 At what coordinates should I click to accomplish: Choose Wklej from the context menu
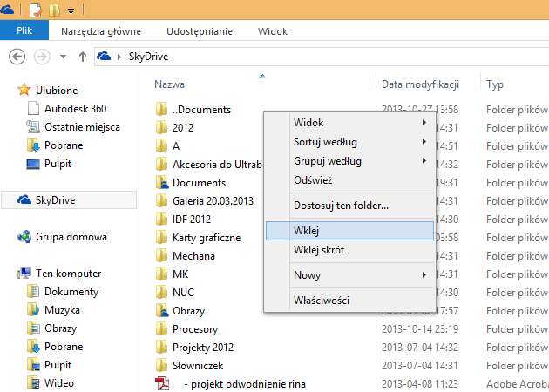point(350,231)
